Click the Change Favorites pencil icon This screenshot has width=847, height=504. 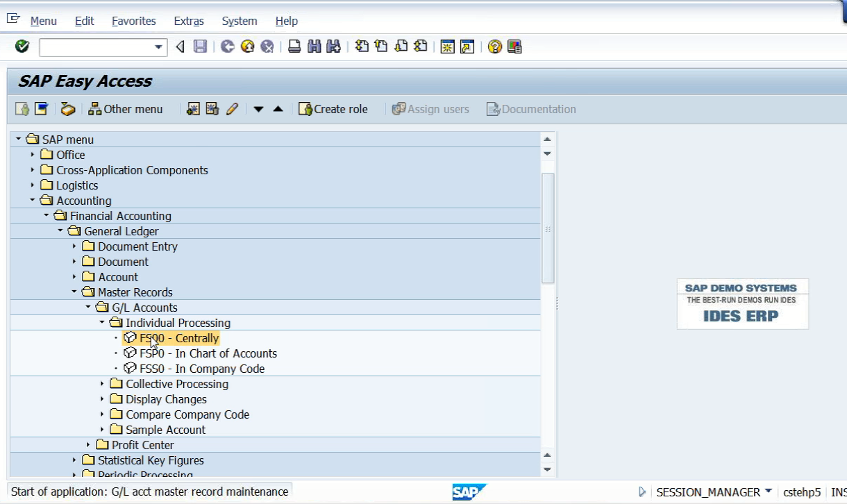(x=232, y=109)
